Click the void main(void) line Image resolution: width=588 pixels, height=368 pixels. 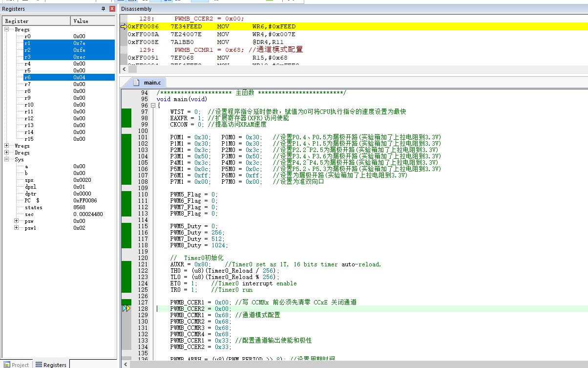click(x=182, y=99)
